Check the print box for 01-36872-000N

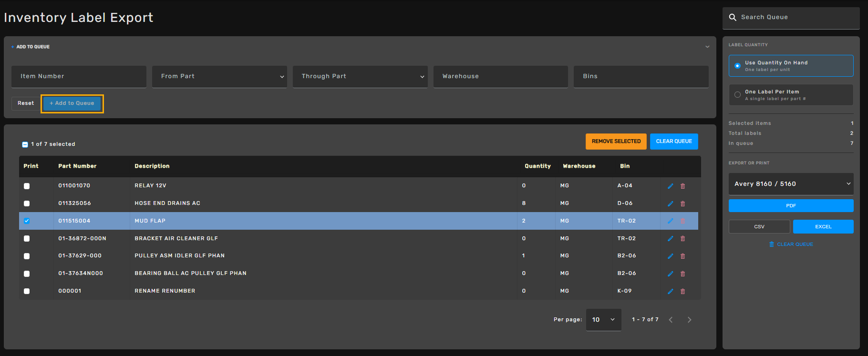(27, 238)
